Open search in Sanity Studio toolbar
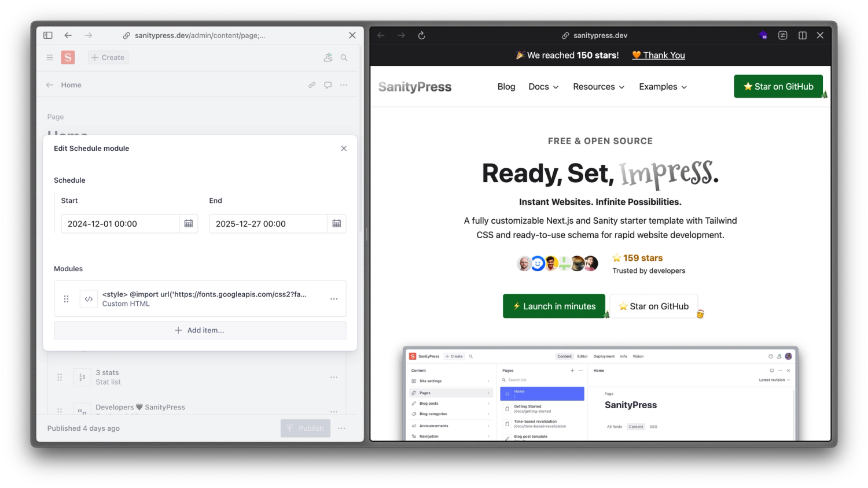Viewport: 868px width, 488px height. pos(344,58)
